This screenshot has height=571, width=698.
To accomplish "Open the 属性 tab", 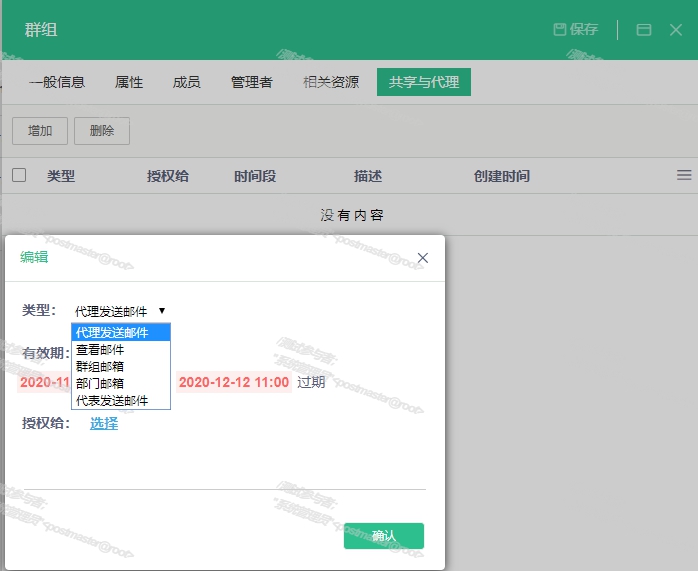I will (x=129, y=82).
